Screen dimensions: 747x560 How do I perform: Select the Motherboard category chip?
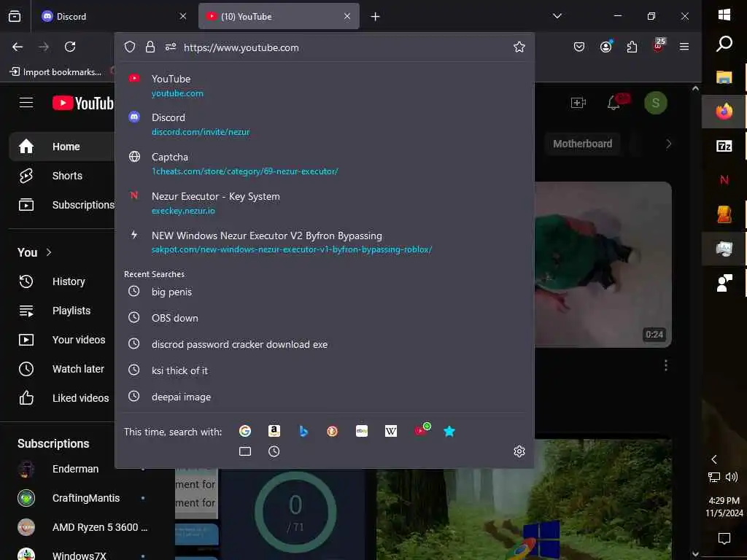[582, 144]
